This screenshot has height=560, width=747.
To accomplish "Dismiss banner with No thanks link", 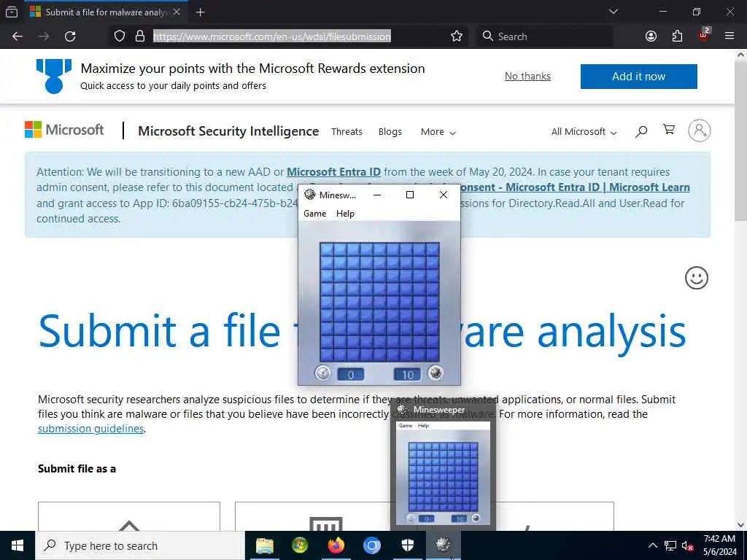I will [x=527, y=76].
